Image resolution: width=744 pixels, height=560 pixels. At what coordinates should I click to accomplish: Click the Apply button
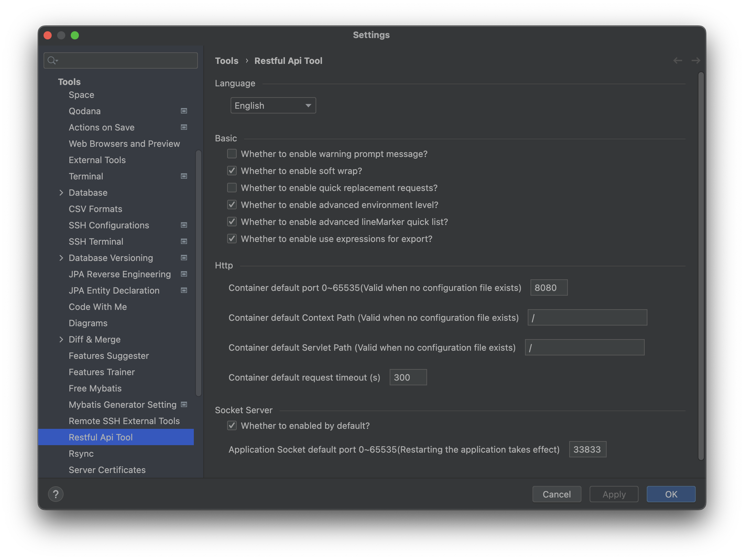tap(613, 494)
